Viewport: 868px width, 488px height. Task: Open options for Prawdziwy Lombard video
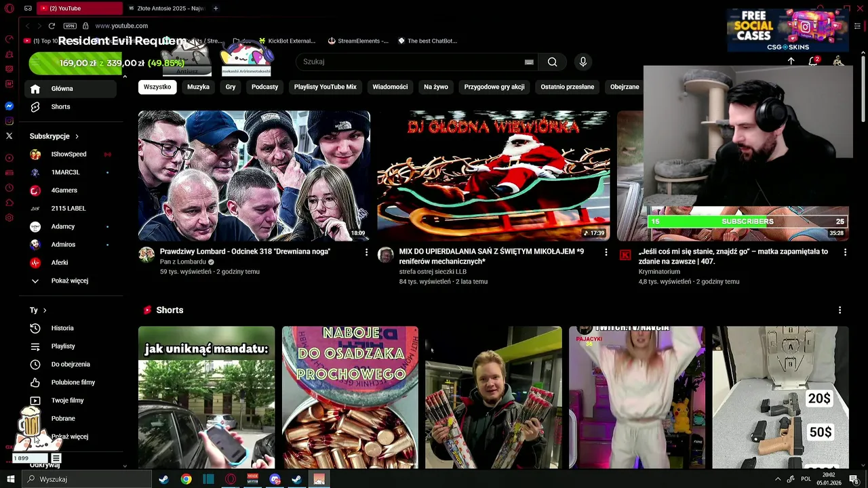366,252
